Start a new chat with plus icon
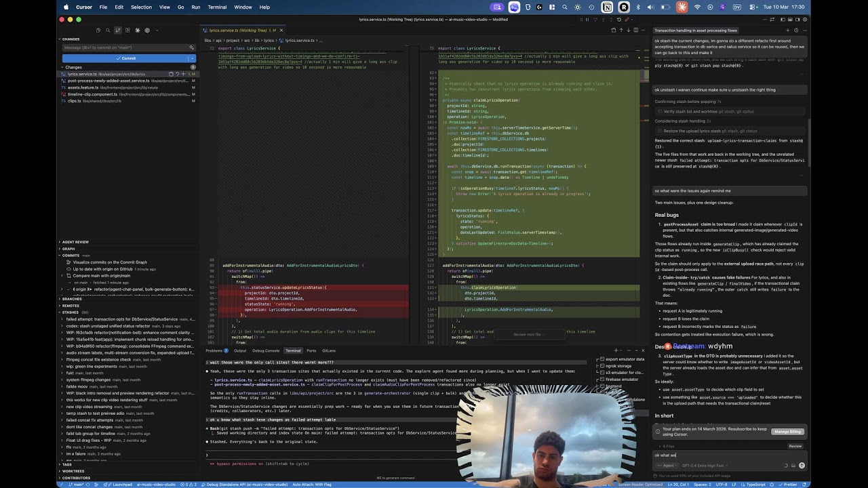The width and height of the screenshot is (868, 488). pyautogui.click(x=788, y=30)
